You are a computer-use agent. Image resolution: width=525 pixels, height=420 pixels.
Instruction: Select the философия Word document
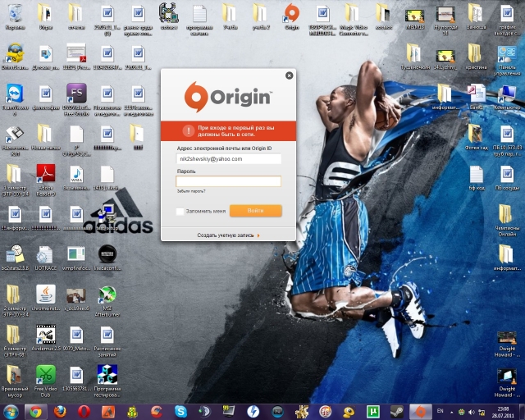(x=46, y=97)
